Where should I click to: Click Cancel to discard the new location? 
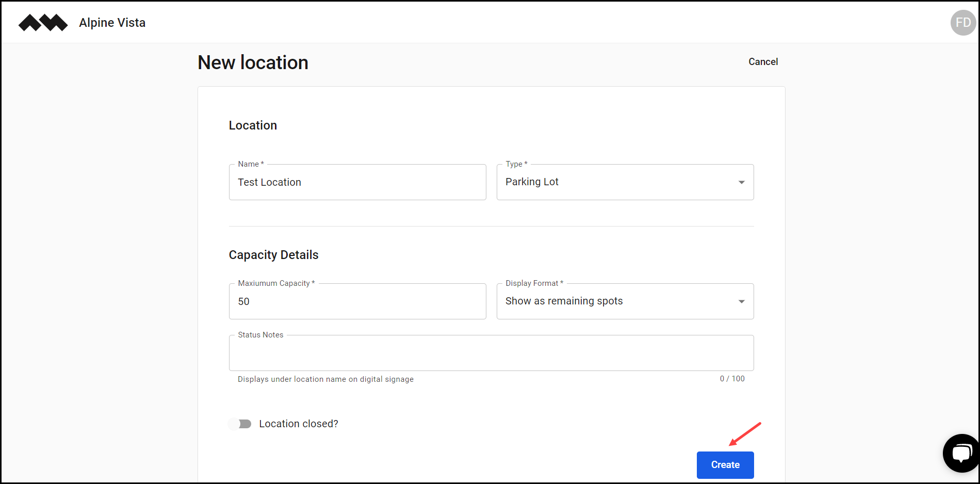point(763,61)
